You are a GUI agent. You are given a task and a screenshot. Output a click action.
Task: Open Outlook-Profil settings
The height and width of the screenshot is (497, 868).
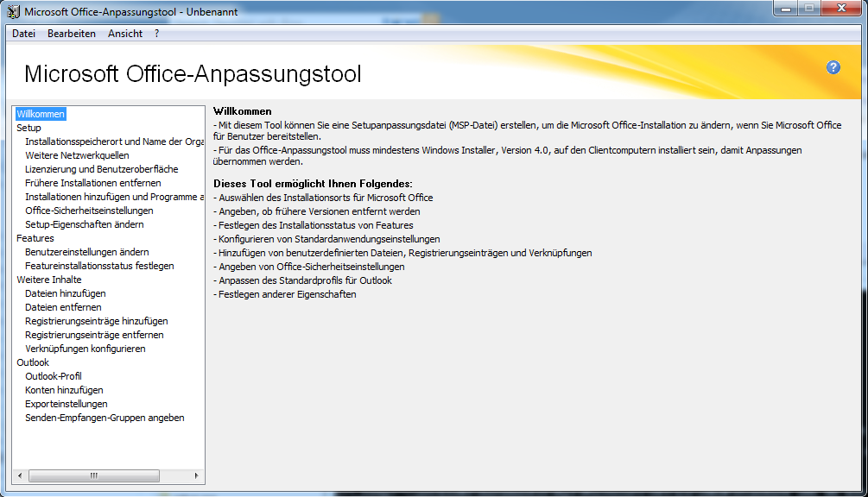pyautogui.click(x=54, y=376)
